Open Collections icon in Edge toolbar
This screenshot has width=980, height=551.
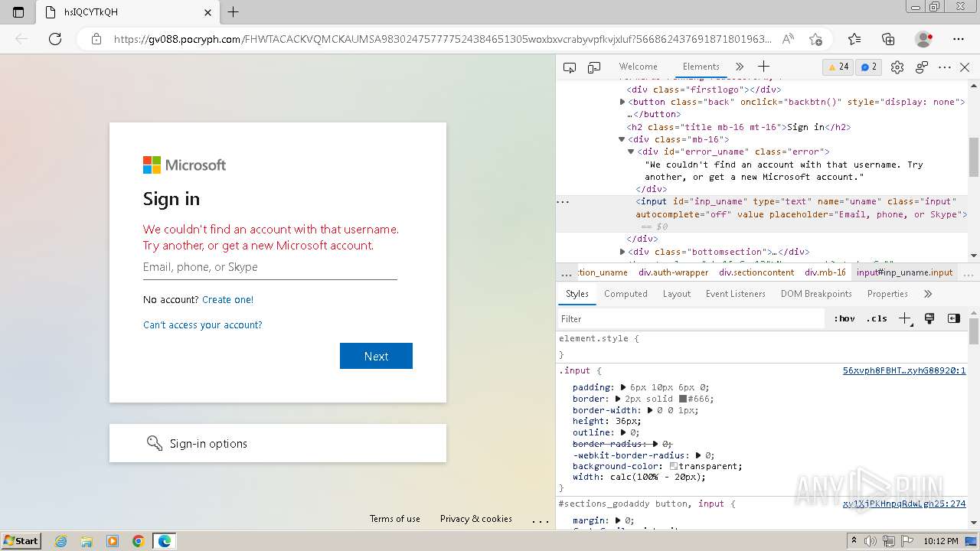[888, 39]
